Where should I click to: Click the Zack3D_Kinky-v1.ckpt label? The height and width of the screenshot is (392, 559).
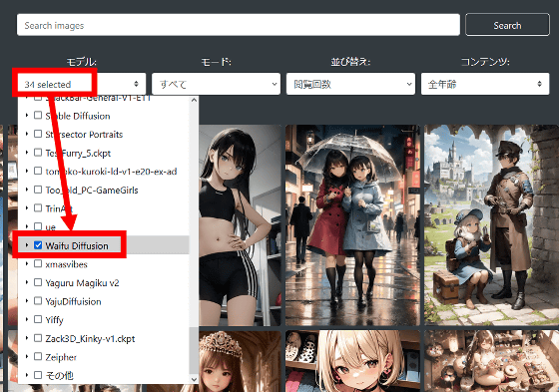[90, 338]
